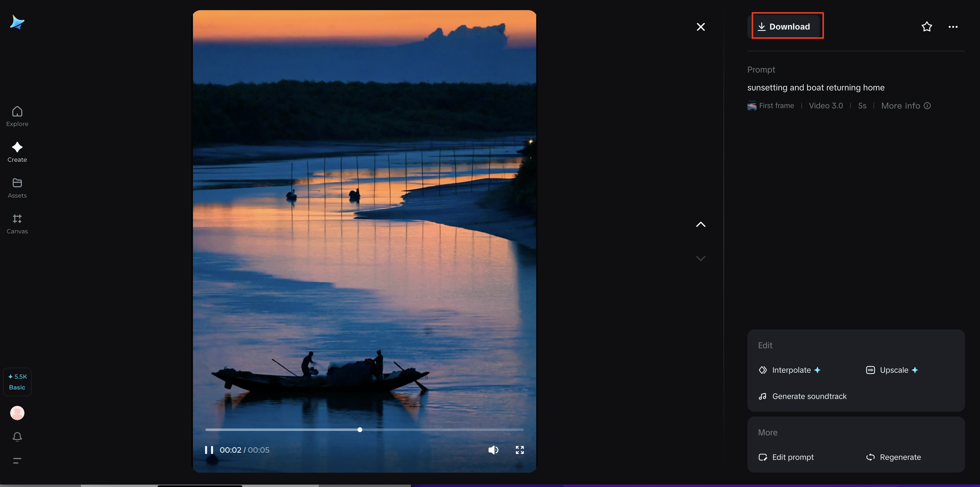Expand details with the up chevron
Image resolution: width=980 pixels, height=487 pixels.
[x=701, y=224]
